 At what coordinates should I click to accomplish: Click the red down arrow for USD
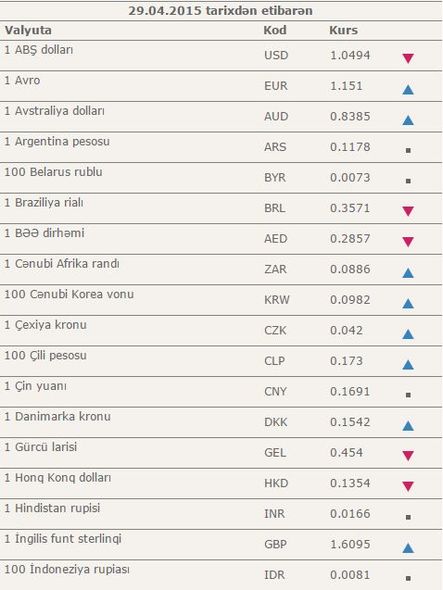(x=408, y=58)
